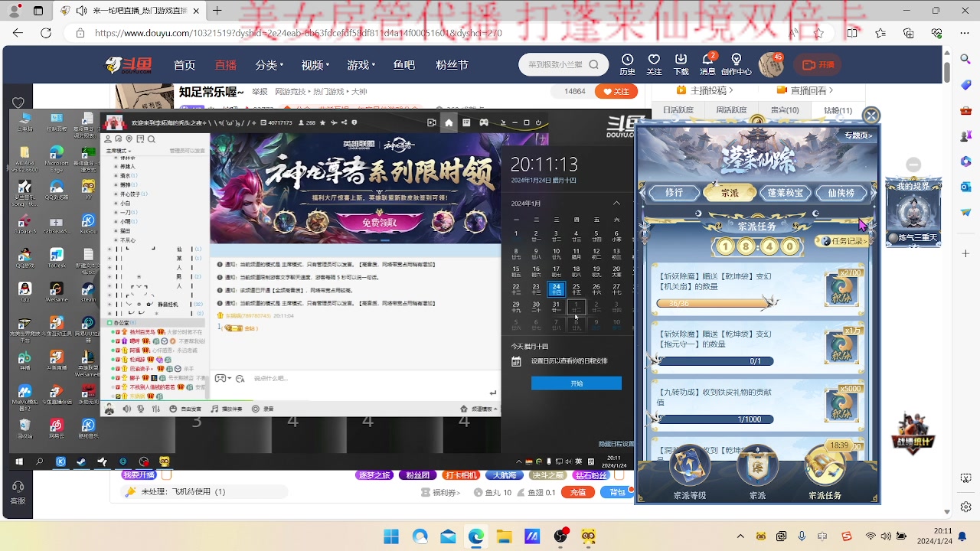Click 我的境界 thumbnail card
Screen dimensions: 980x551
tap(913, 213)
